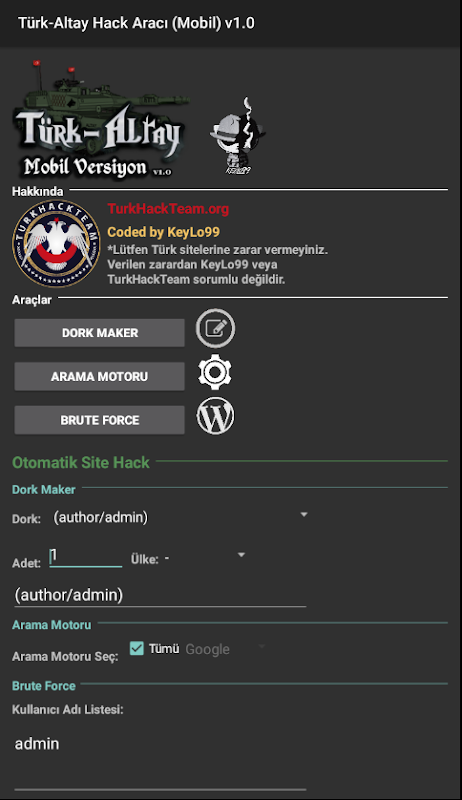The image size is (462, 800).
Task: Expand the Dork (author/admin) dropdown
Action: 181,517
